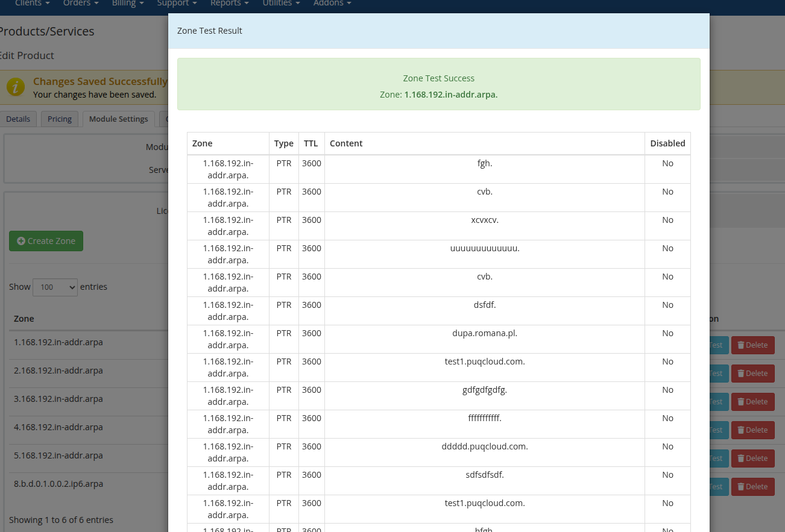Screen dimensions: 785x532
Task: Click the 'gdfgdfgdfg.' content cell
Action: coord(485,396)
